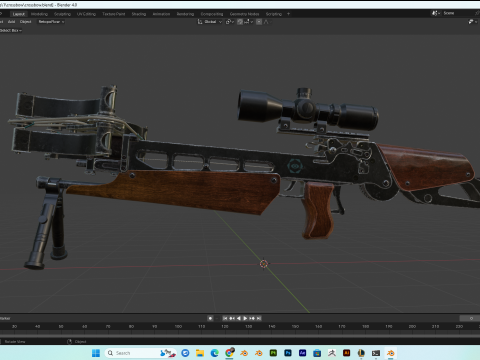Open ZBrush from the taskbar
This screenshot has width=480, height=360.
[x=332, y=353]
